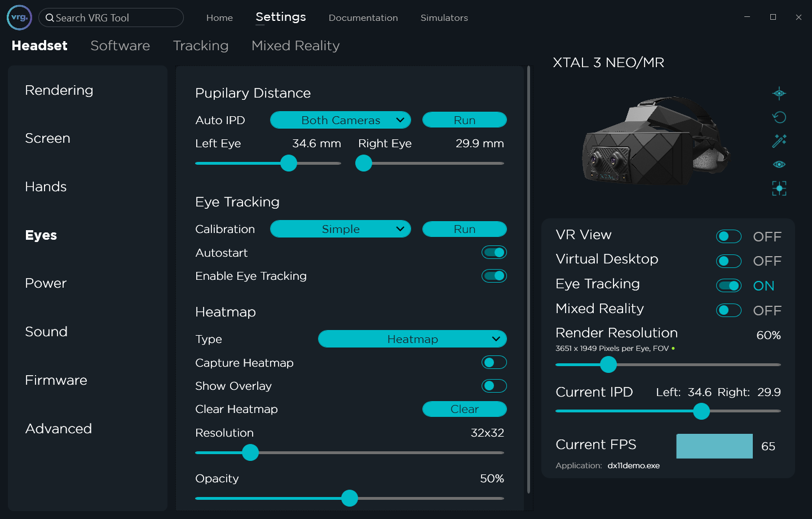Run the eye tracking Calibration
This screenshot has height=519, width=812.
click(x=465, y=229)
